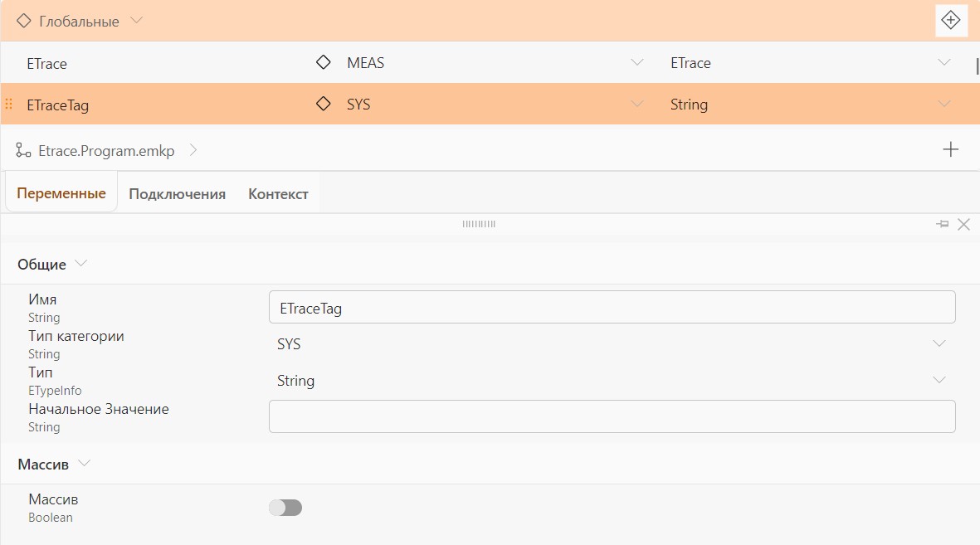This screenshot has width=980, height=545.
Task: Click the ETypeInfo type hint text
Action: (55, 391)
